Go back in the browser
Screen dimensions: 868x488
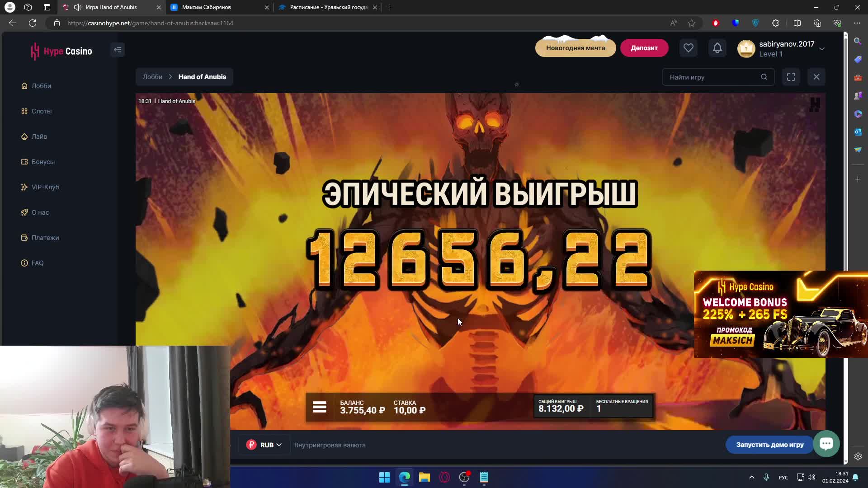click(x=13, y=23)
